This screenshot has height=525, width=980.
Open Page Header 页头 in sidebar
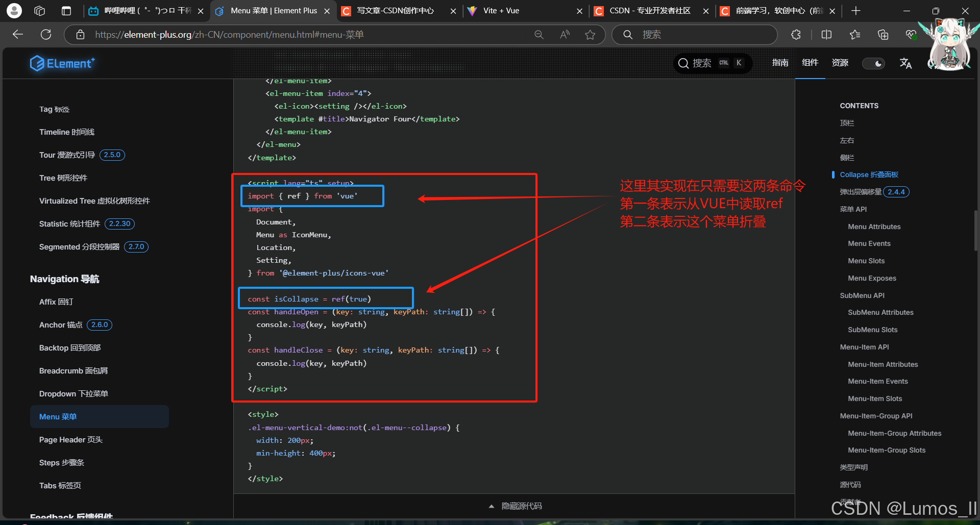point(71,440)
